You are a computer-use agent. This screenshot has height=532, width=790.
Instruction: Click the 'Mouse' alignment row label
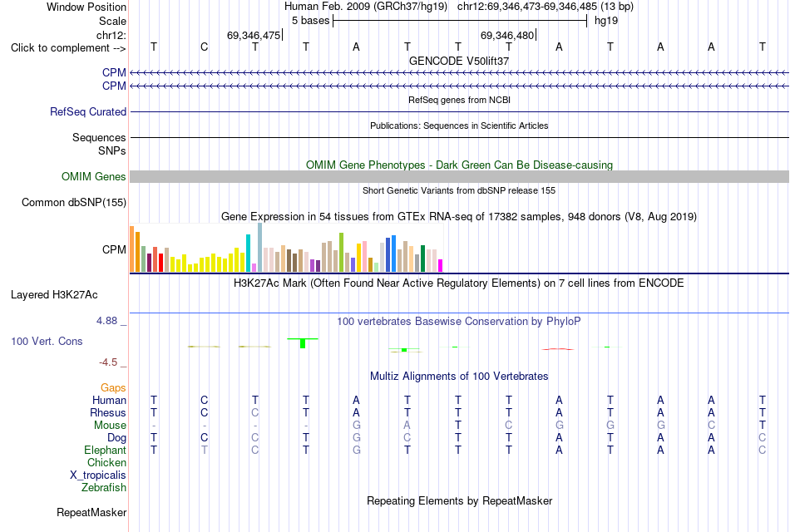(x=110, y=426)
